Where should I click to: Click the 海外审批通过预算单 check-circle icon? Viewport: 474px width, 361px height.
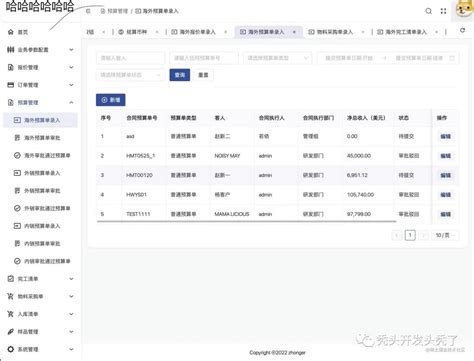point(17,155)
